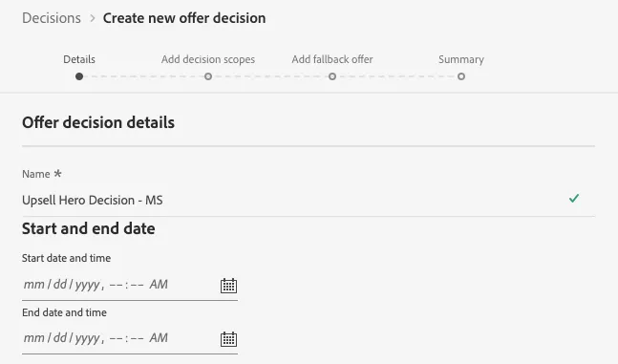Screen dimensions: 618x364
Task: Select the Details step circle
Action: pyautogui.click(x=79, y=76)
